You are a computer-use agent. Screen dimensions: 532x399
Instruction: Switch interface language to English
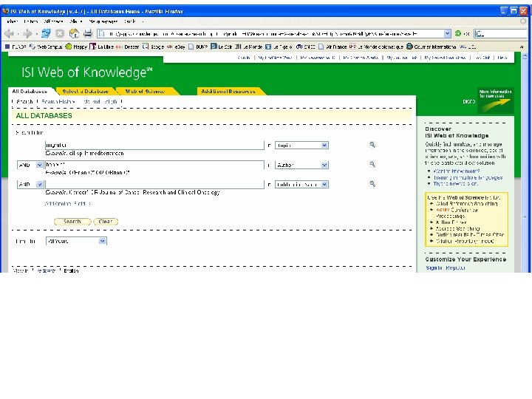71,270
